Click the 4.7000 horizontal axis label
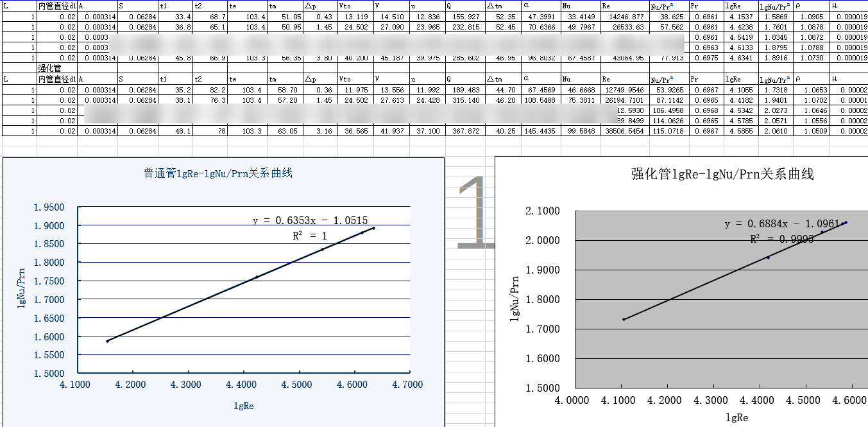 pyautogui.click(x=408, y=385)
